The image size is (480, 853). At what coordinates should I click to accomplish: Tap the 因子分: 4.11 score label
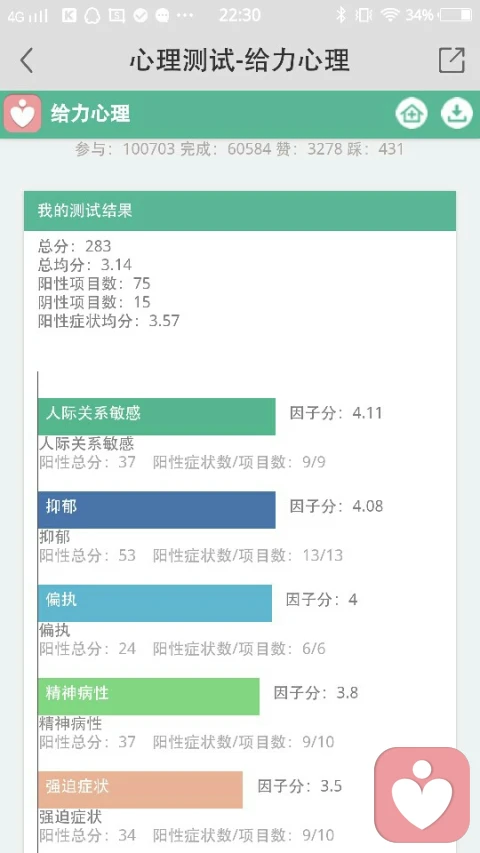coord(336,413)
